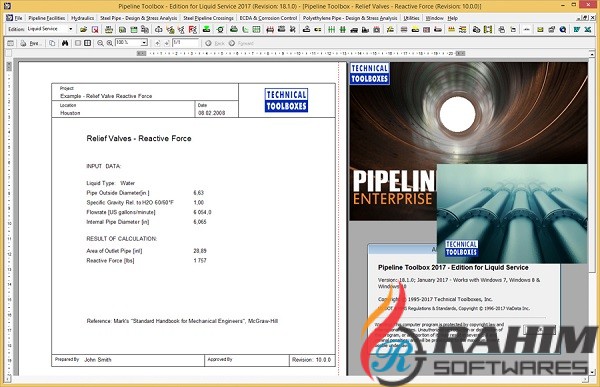Click the Word export icon in toolbar
This screenshot has height=387, width=600.
(x=577, y=29)
